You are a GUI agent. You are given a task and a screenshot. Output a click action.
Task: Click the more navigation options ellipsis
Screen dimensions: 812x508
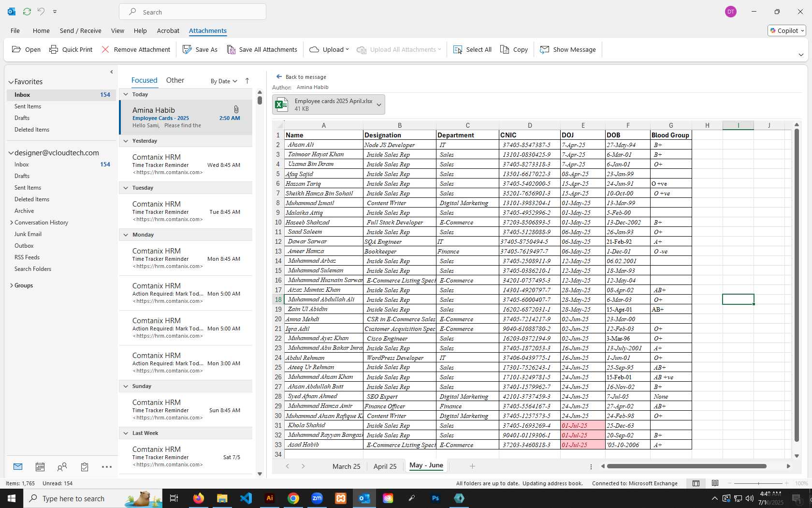coord(107,467)
